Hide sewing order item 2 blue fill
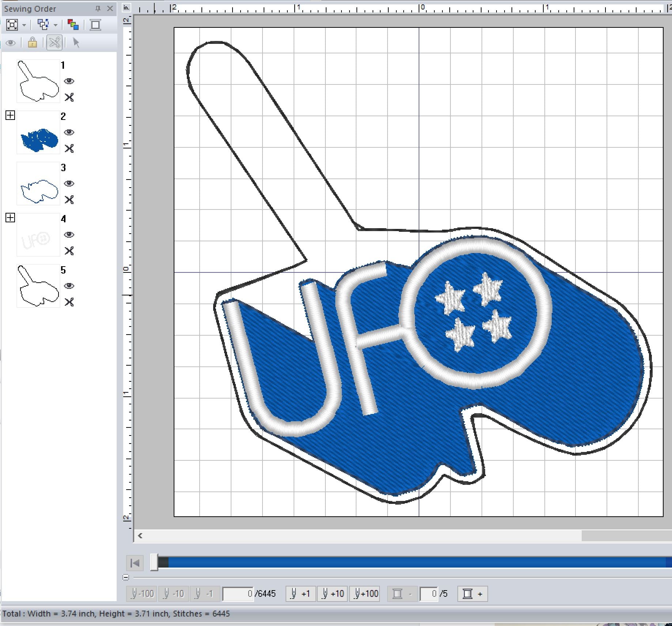The image size is (672, 626). [69, 132]
